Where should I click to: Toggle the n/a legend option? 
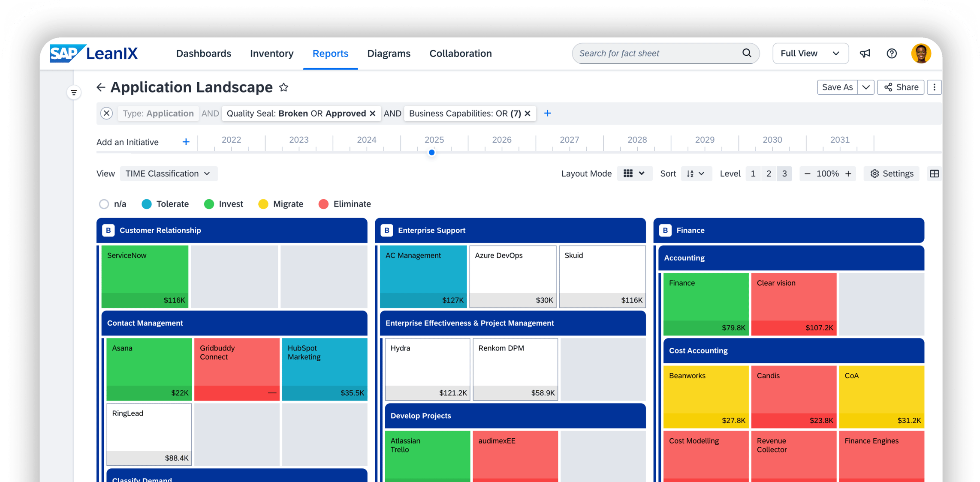104,204
